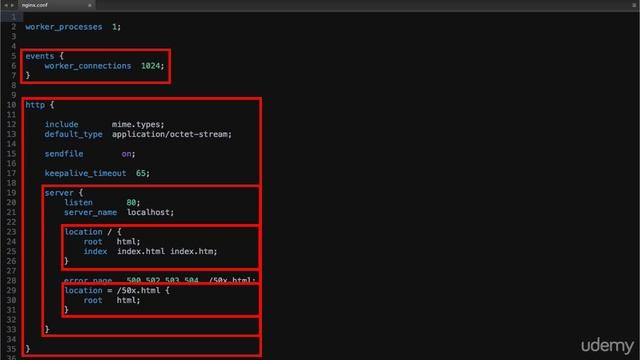
Task: Click the listen directive
Action: coord(78,203)
